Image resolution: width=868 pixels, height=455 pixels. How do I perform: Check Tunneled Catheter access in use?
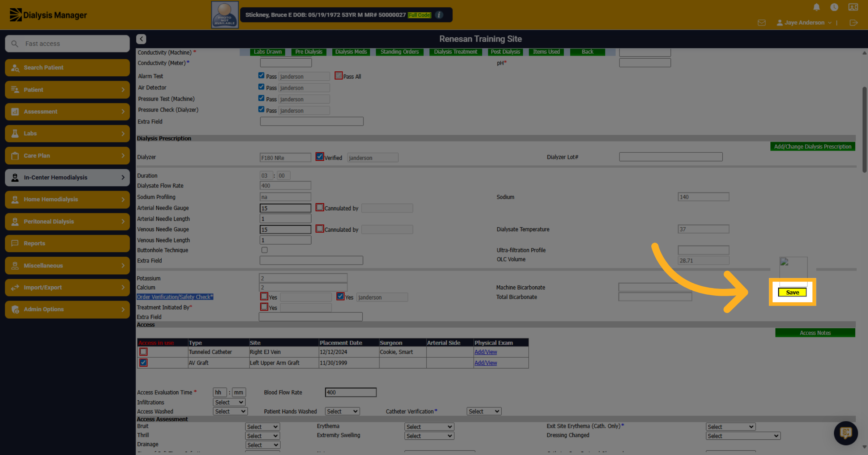pos(143,351)
